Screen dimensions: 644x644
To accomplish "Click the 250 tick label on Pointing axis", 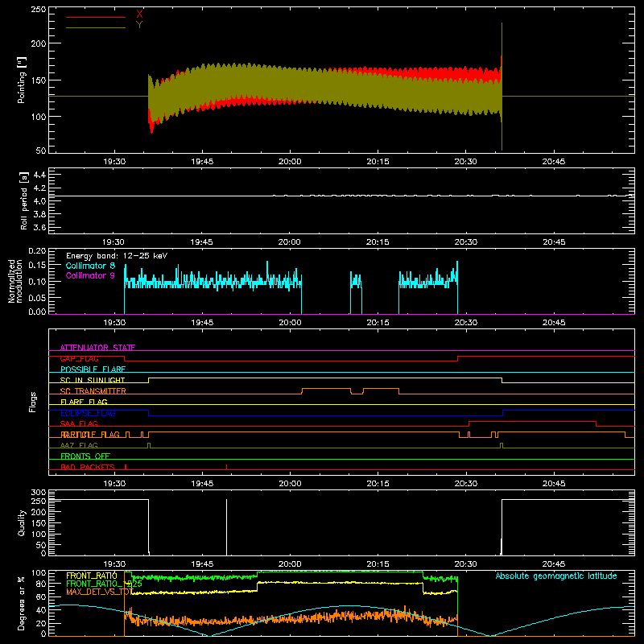I will (x=39, y=10).
